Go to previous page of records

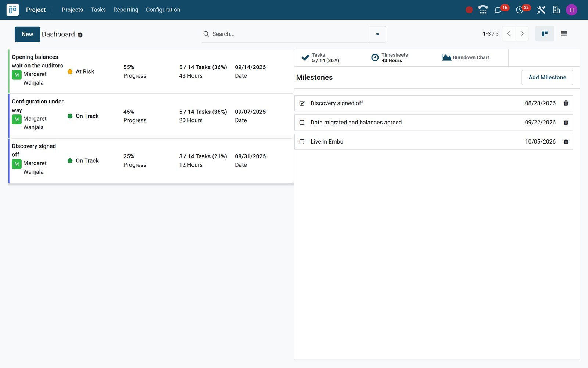(509, 34)
